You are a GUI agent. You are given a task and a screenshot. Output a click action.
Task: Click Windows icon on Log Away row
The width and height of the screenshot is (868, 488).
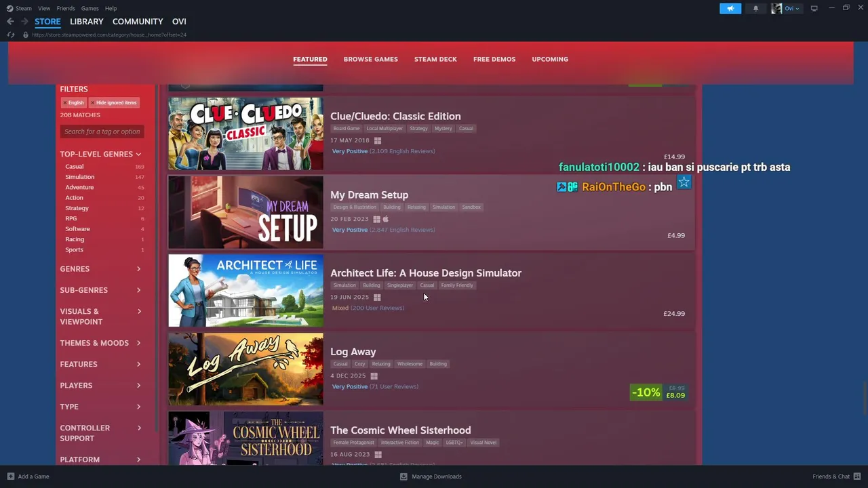pyautogui.click(x=374, y=376)
